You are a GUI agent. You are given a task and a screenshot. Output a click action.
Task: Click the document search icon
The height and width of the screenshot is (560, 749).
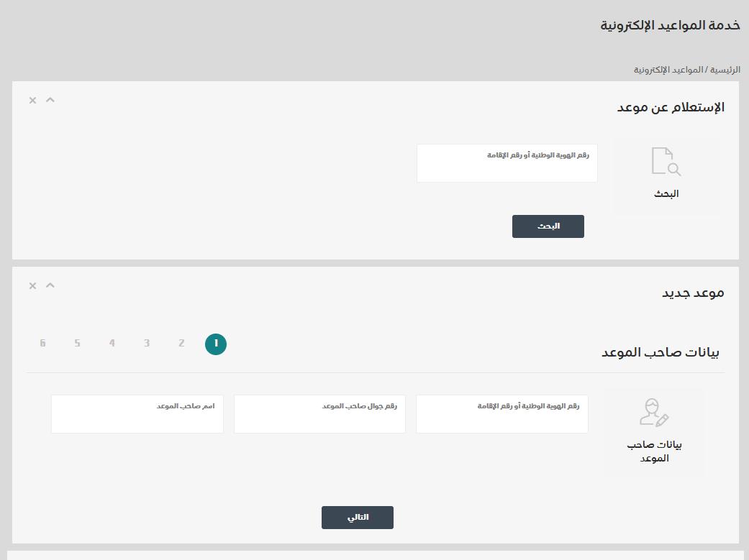[x=666, y=162]
